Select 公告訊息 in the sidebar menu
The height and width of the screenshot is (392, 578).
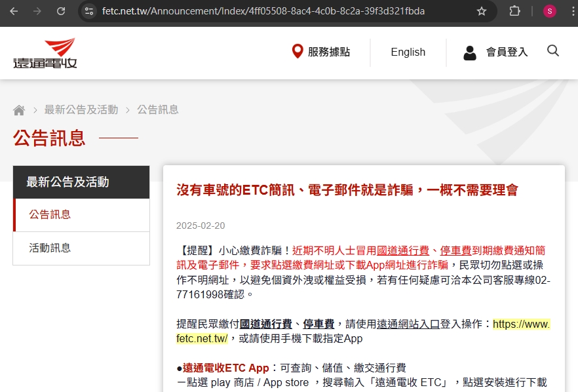tap(81, 214)
